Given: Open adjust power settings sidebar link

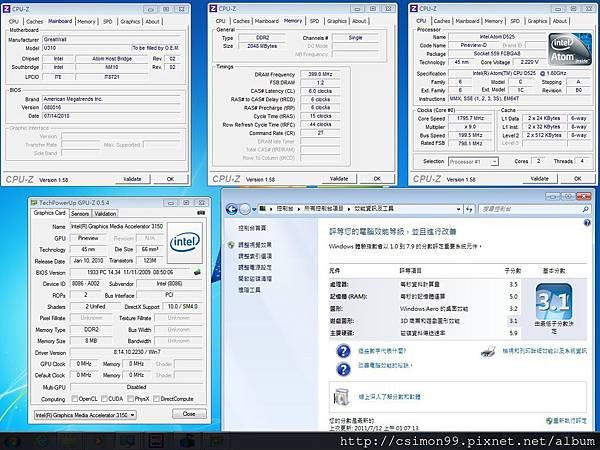Looking at the screenshot, I should [x=255, y=267].
